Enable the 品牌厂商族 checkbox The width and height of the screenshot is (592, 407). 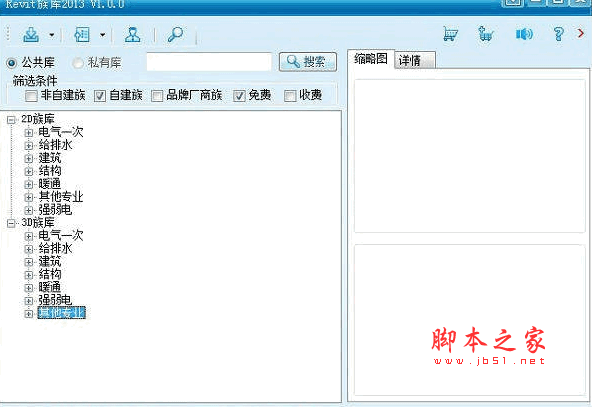tap(157, 96)
